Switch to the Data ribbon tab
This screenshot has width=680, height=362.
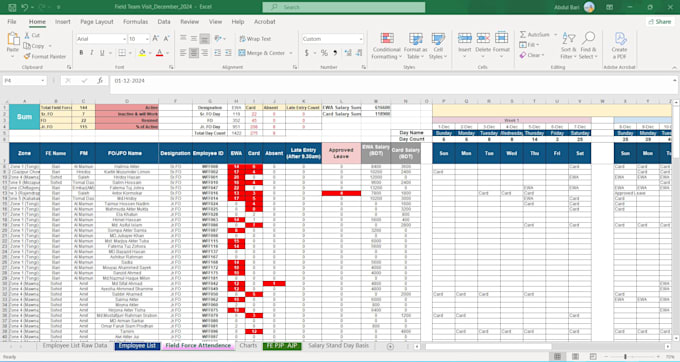[x=164, y=22]
